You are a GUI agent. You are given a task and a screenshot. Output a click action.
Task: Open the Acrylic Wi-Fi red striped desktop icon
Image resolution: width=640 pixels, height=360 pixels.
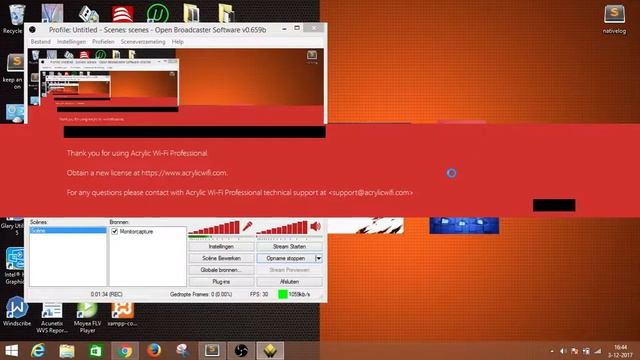(123, 14)
